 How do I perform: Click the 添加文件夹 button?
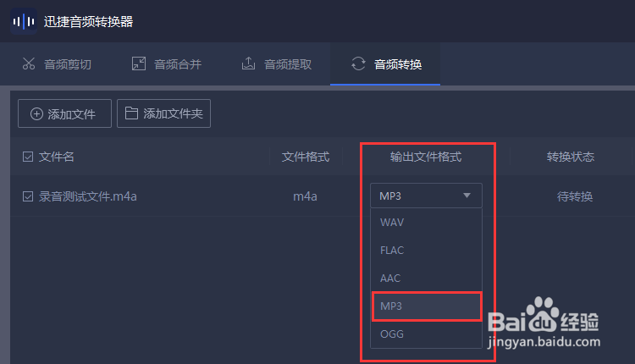point(163,113)
